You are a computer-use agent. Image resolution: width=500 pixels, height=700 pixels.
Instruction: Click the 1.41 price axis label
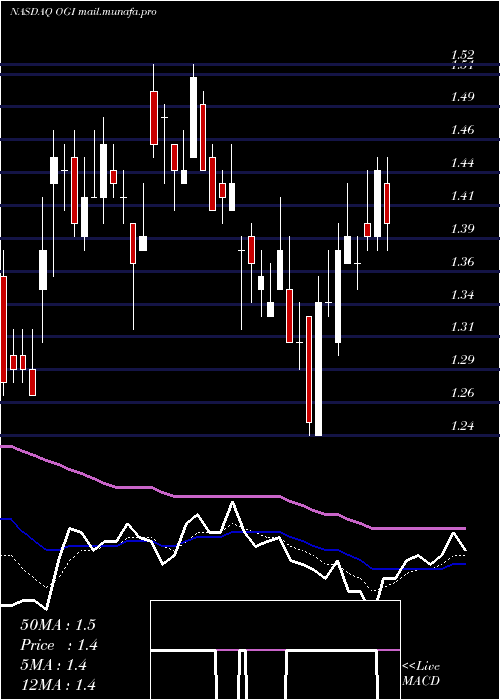tap(462, 196)
